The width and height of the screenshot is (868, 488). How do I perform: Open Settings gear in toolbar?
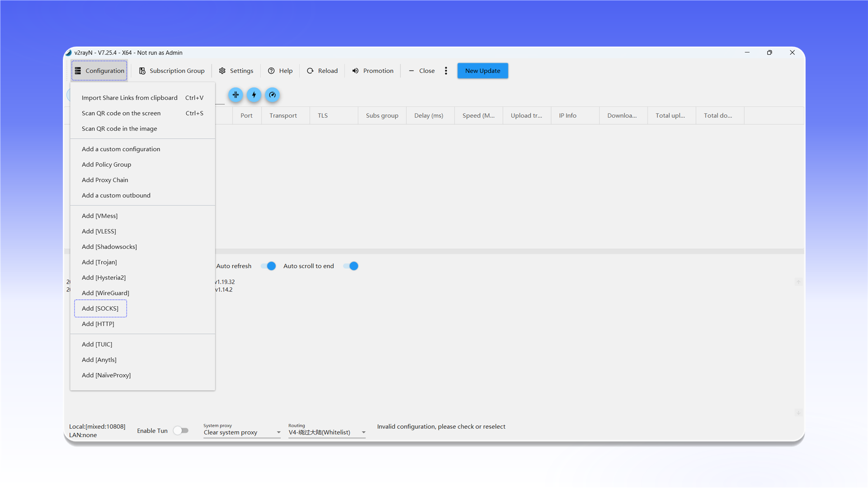pos(236,71)
